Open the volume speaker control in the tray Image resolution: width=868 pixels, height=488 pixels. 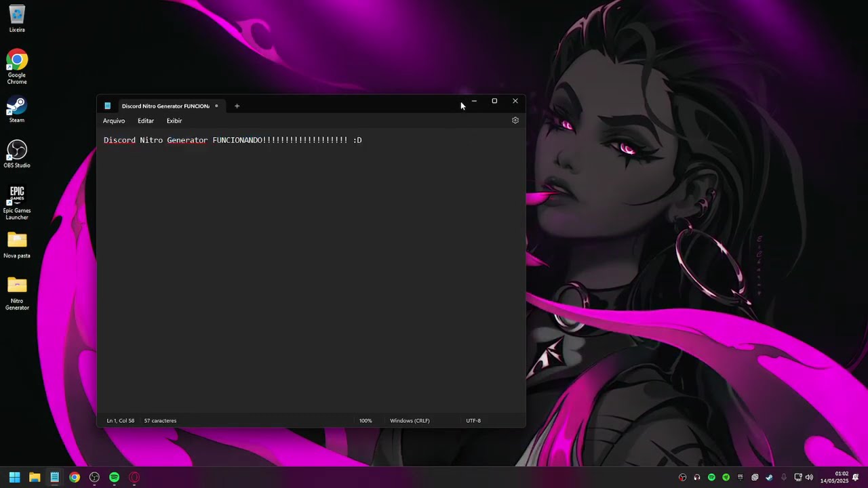point(809,477)
